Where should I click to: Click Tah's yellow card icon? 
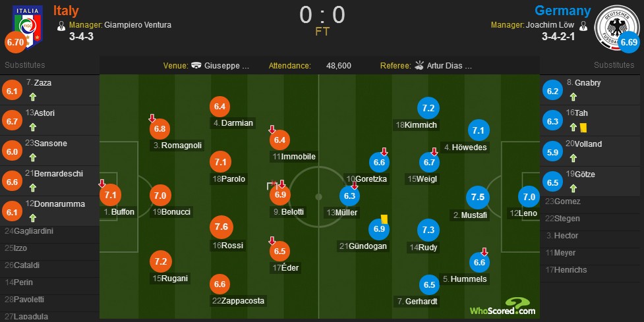click(583, 128)
